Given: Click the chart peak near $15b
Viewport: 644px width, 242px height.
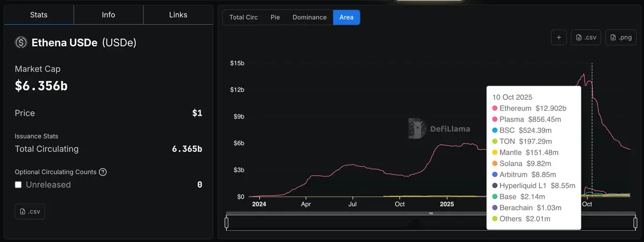Looking at the screenshot, I should [583, 75].
